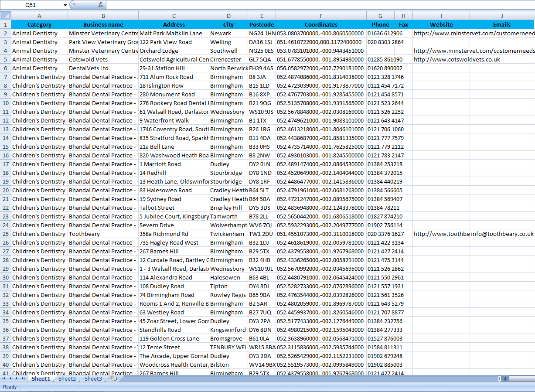Switch to the Sheet3 tab

[x=93, y=379]
